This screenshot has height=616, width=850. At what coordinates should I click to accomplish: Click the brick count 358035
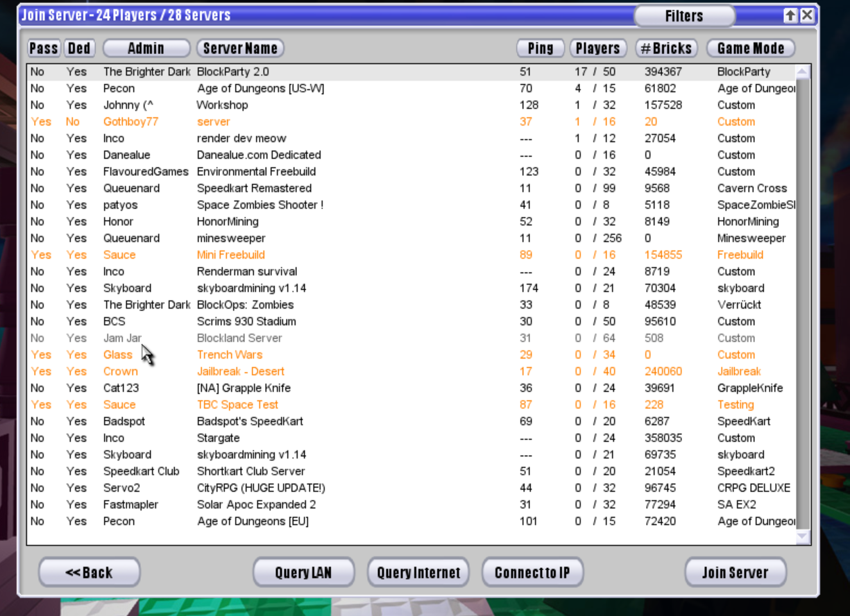663,438
